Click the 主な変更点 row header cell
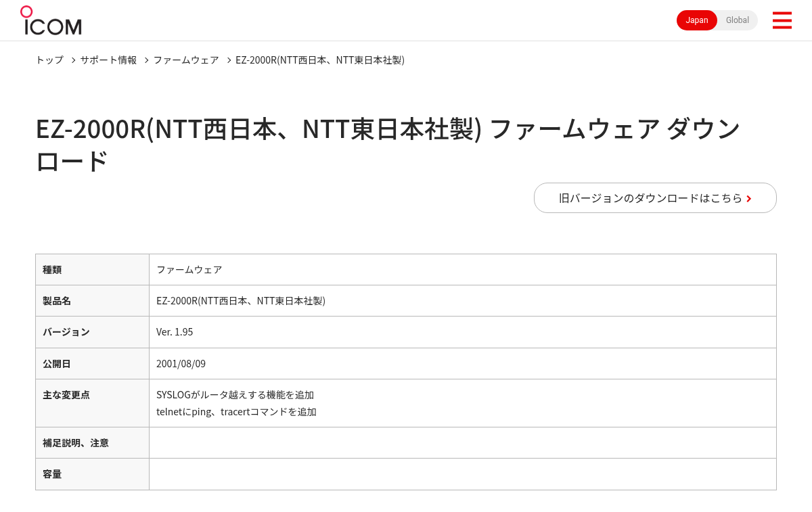812x512 pixels. coord(92,403)
